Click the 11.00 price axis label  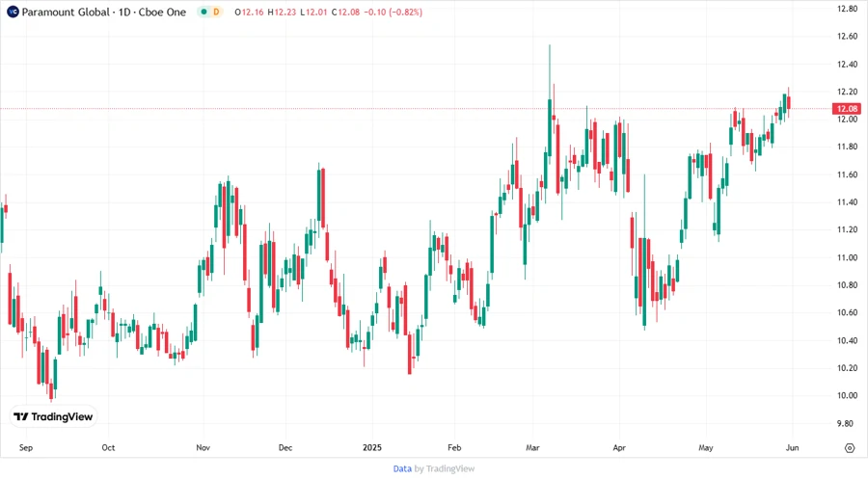coord(847,257)
